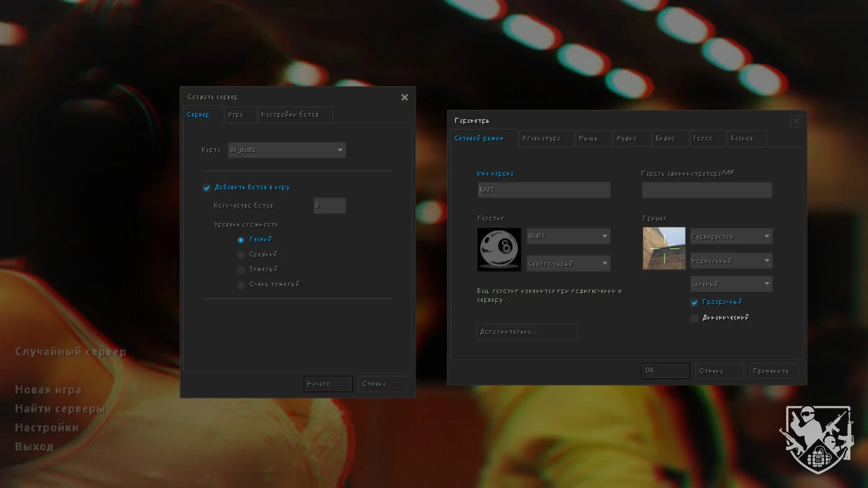Image resolution: width=868 pixels, height=488 pixels.
Task: Disable the Прозрачный crosshair checkbox
Action: tap(694, 302)
